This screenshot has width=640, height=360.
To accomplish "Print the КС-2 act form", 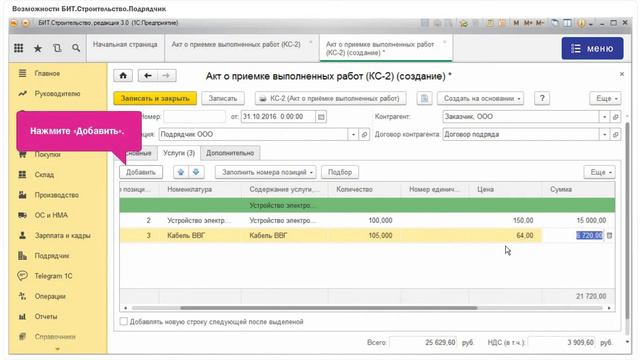I will (331, 98).
